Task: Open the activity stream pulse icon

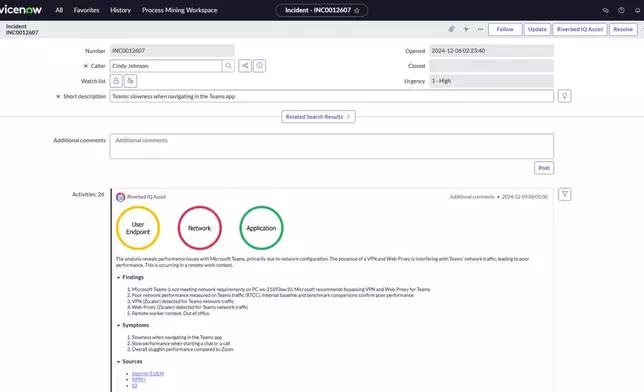Action: point(466,29)
